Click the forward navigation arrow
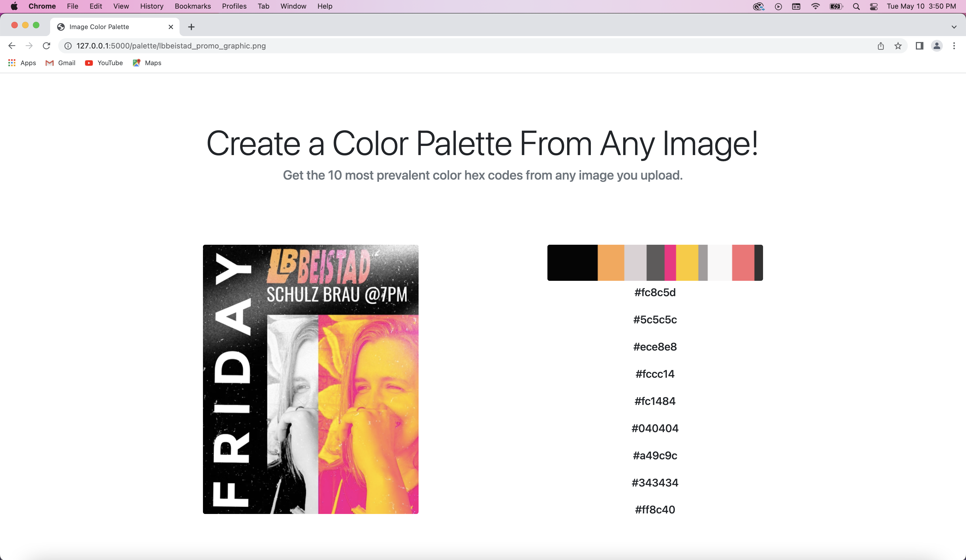This screenshot has width=966, height=560. pyautogui.click(x=29, y=45)
